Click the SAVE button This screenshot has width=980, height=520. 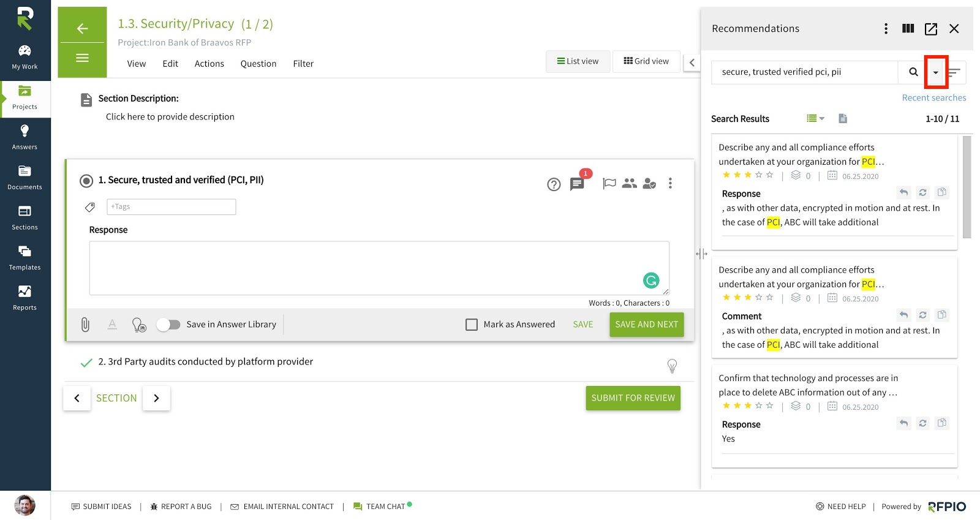(583, 325)
